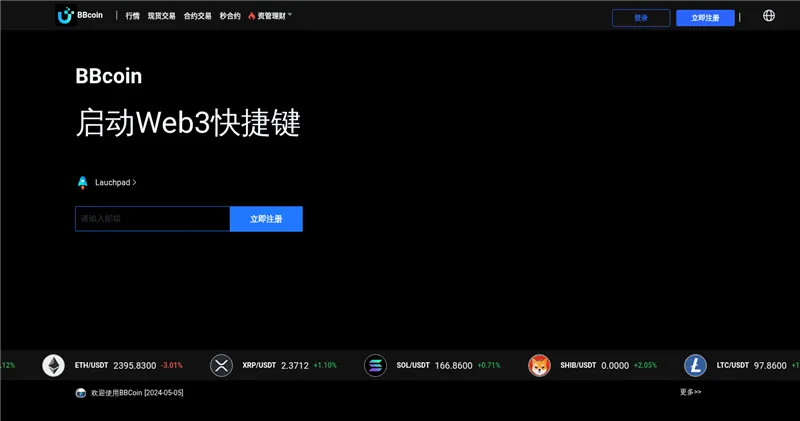
Task: Click the Shiba Inu coin icon
Action: click(x=539, y=365)
